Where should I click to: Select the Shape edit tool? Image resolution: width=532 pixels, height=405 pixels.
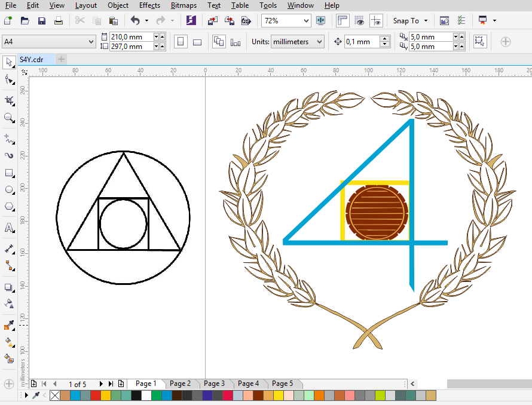[x=9, y=80]
